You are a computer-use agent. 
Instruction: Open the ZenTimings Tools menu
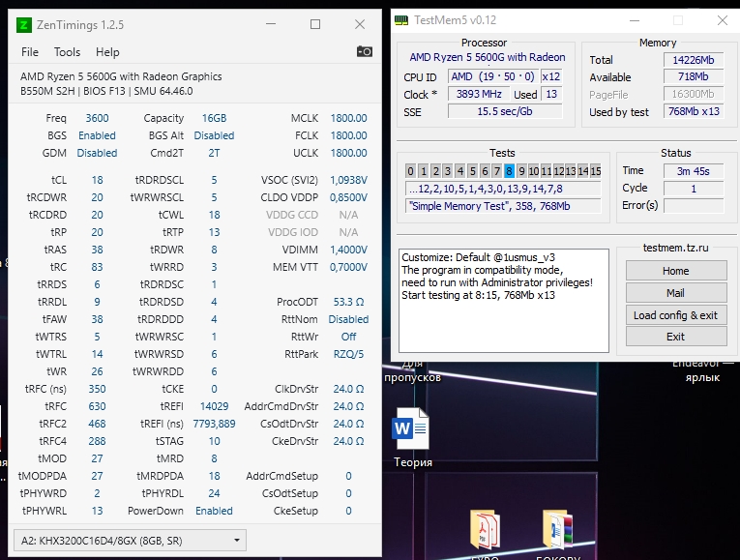coord(67,52)
